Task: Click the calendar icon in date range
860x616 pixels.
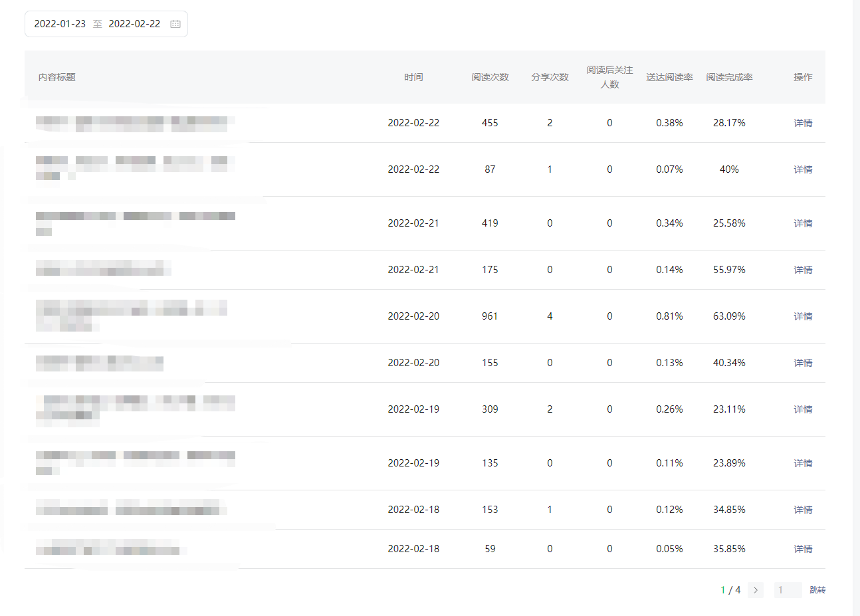Action: coord(175,24)
